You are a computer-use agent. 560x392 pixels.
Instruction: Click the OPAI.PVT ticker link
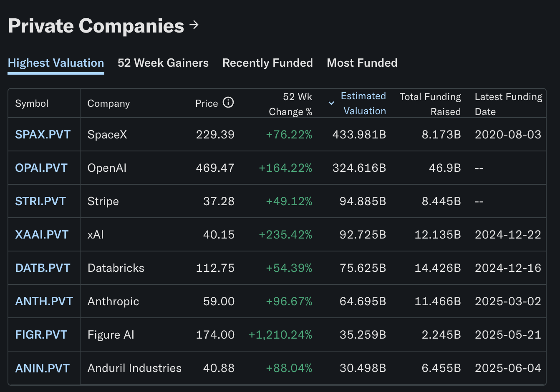point(41,168)
